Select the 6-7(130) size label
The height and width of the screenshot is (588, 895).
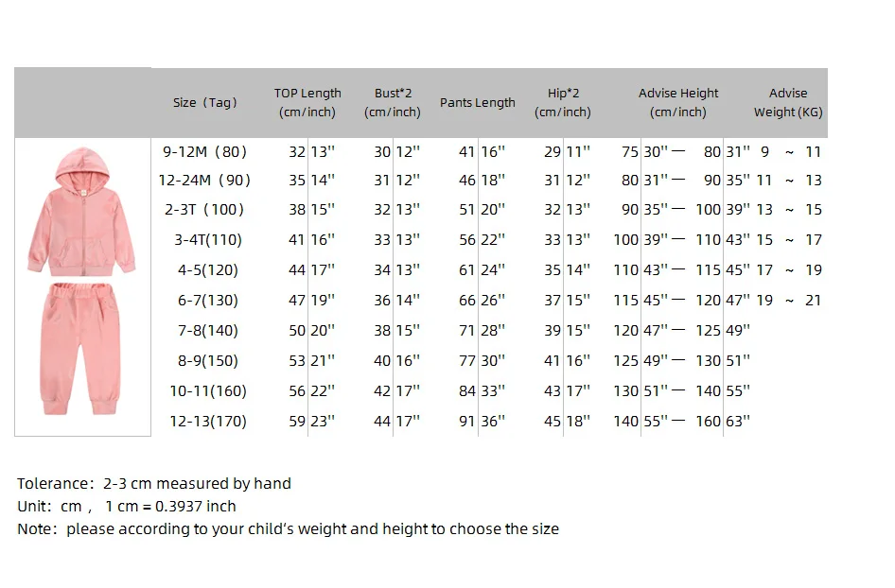(x=205, y=300)
